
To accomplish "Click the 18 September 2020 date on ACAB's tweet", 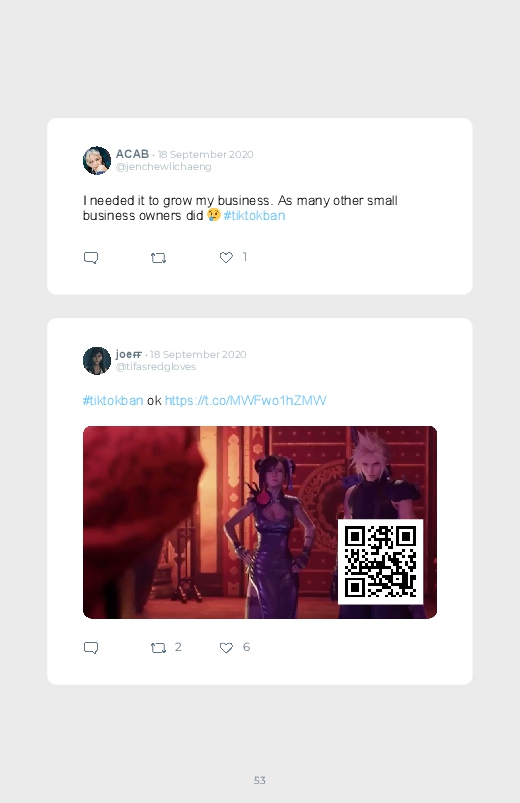I will pos(205,154).
